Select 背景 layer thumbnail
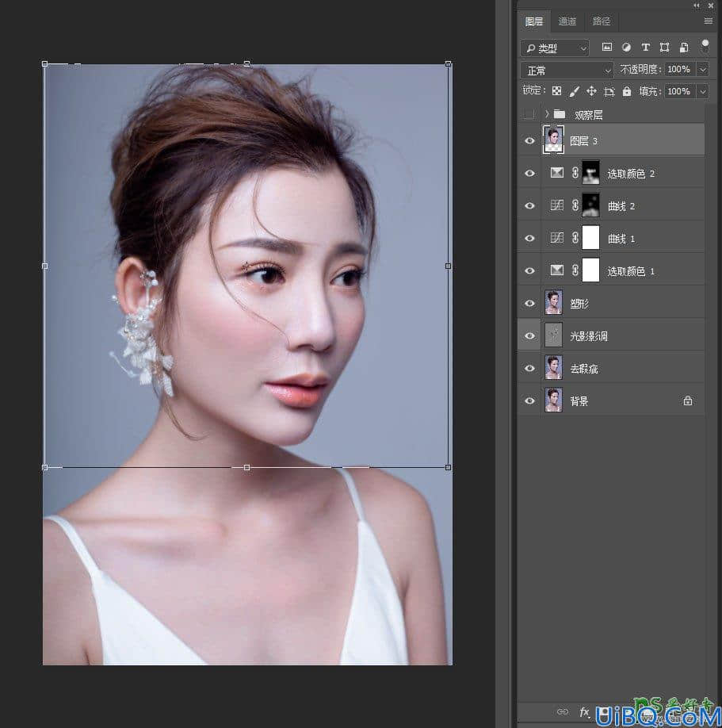722x728 pixels. pos(553,400)
